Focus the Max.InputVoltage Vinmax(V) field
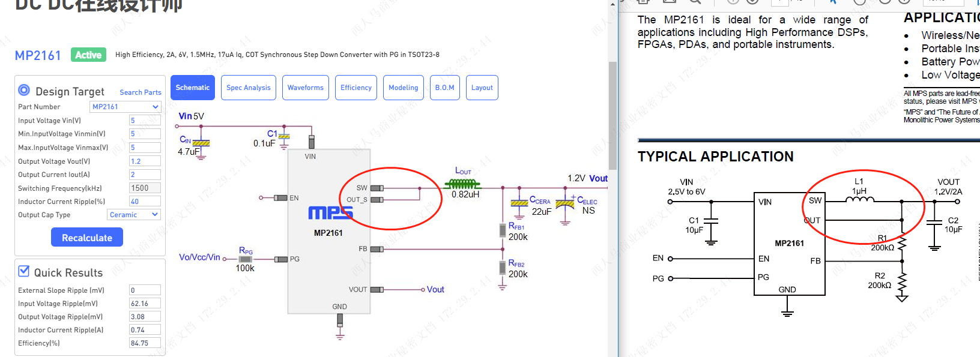 coord(145,148)
